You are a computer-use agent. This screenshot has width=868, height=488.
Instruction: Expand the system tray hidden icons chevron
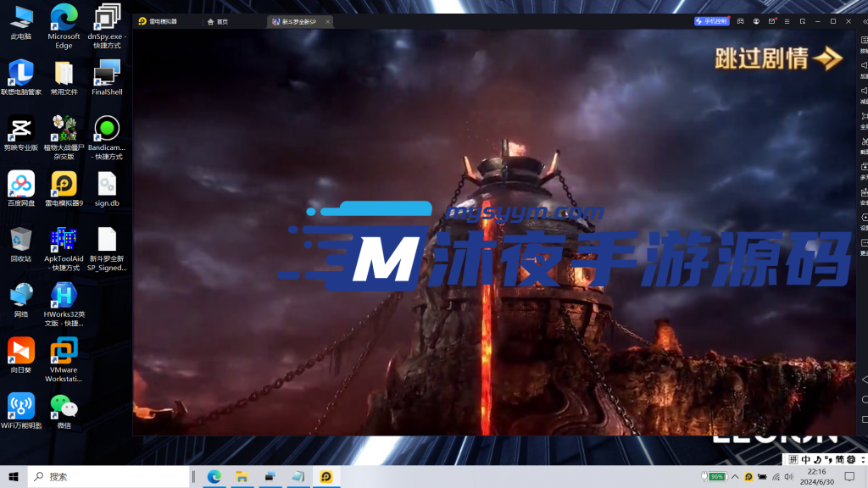[x=735, y=477]
